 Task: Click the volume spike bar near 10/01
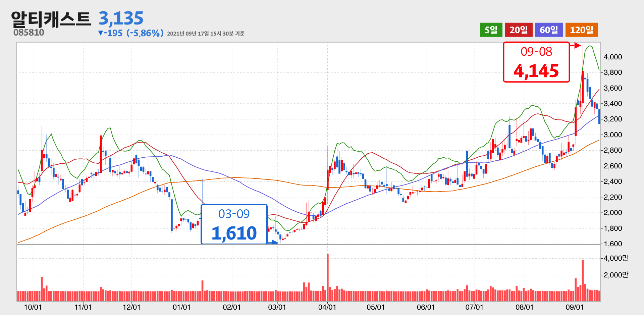(x=42, y=289)
